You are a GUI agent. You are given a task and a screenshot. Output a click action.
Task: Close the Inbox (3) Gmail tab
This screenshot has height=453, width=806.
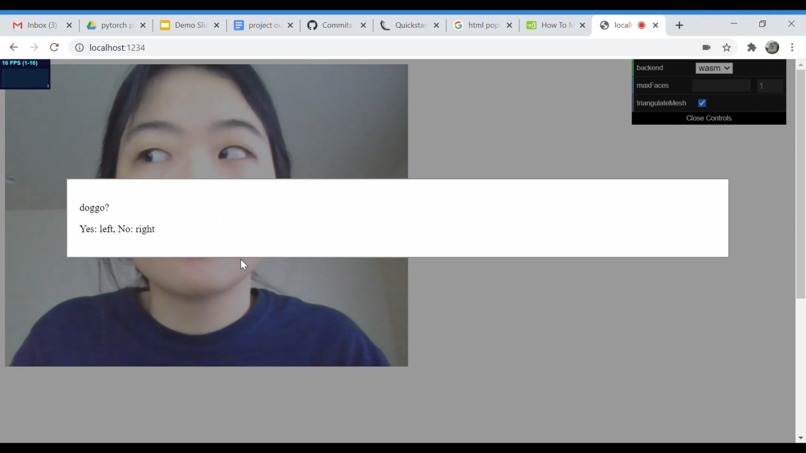click(69, 25)
